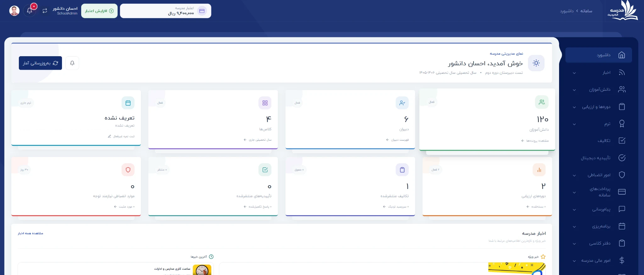Click the switch-role arrows icon beside the username
644x275 pixels.
coord(45,11)
